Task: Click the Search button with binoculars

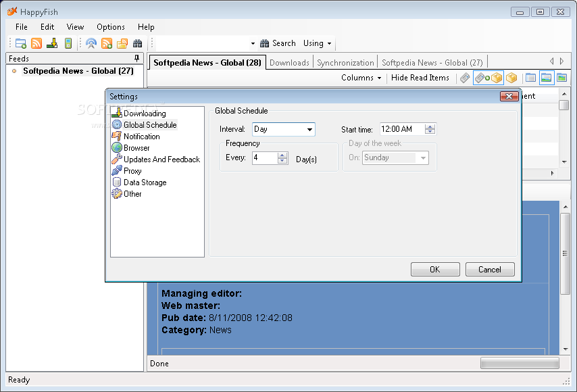Action: 278,43
